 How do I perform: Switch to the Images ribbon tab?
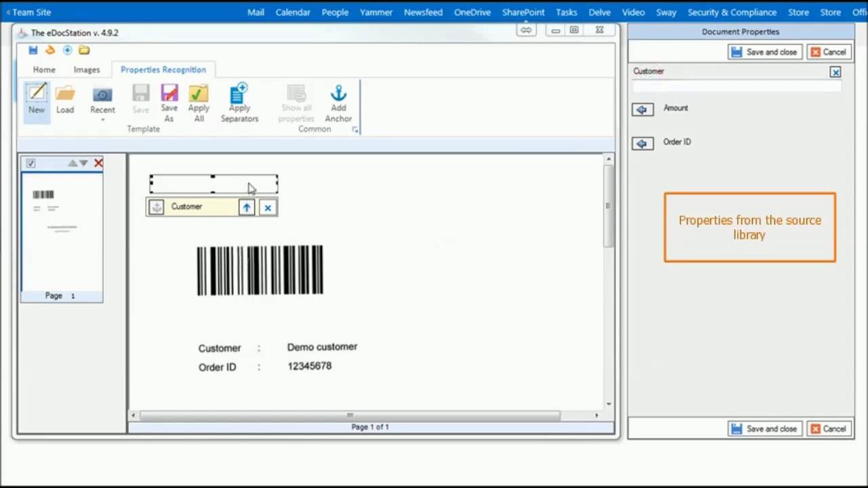point(87,70)
